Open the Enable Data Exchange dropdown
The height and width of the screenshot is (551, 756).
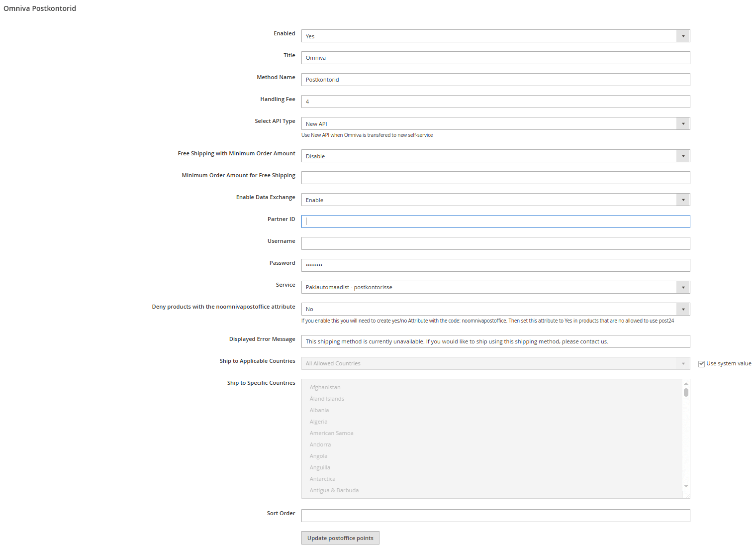click(495, 200)
